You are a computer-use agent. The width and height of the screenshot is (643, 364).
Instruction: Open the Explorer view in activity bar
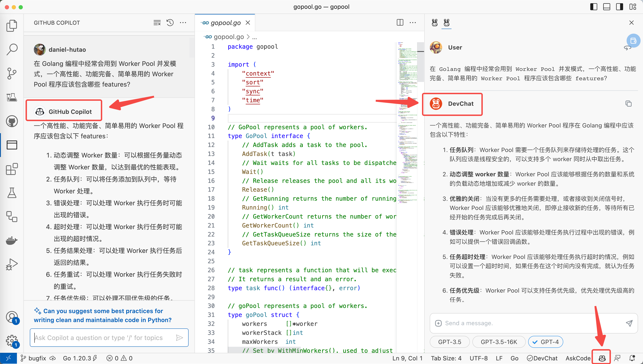click(x=12, y=26)
